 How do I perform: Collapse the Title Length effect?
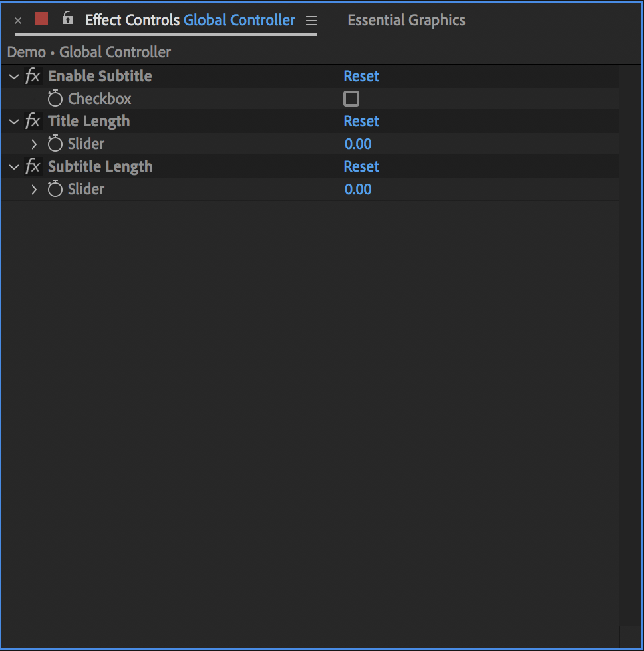(x=14, y=122)
